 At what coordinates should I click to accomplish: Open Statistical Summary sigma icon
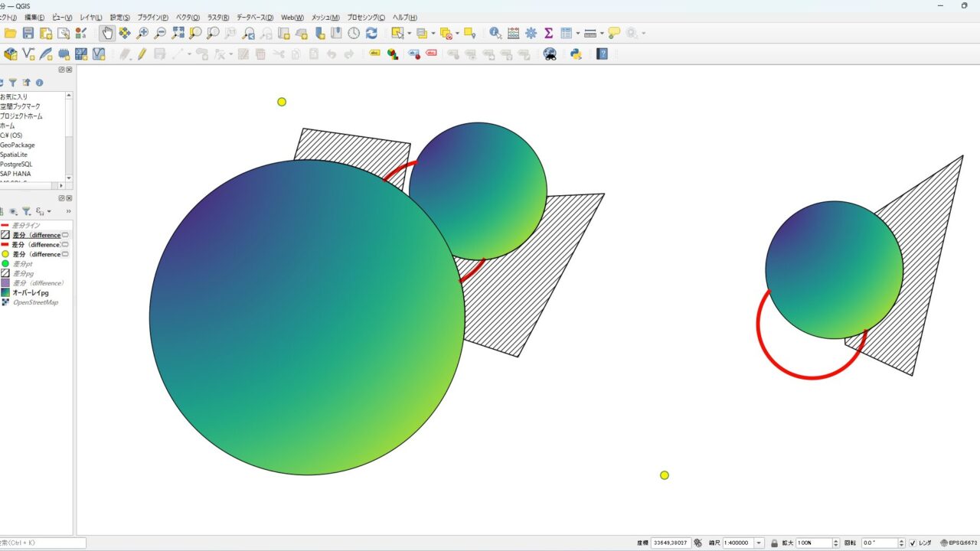(548, 33)
